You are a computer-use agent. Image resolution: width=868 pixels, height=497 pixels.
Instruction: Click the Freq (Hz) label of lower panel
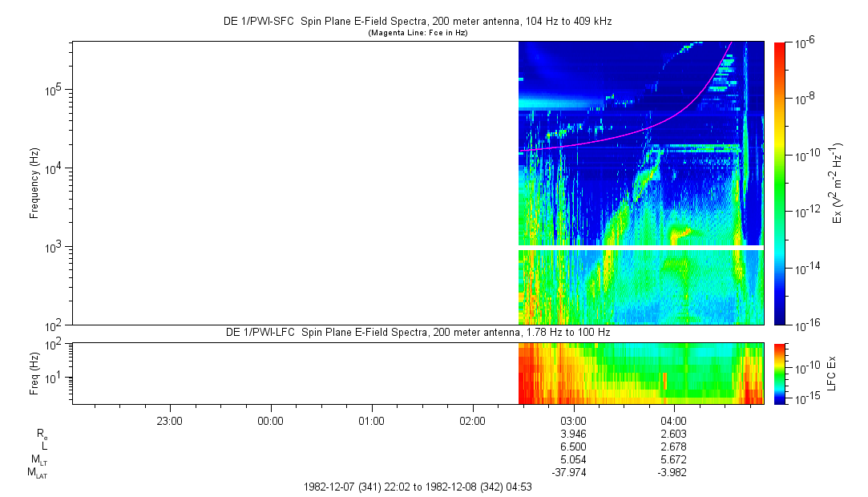pos(34,374)
